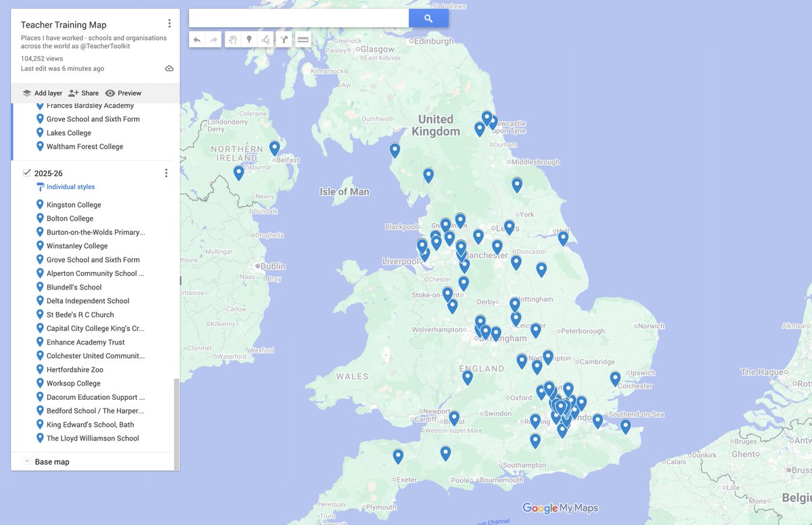
Task: Click the map description text
Action: pyautogui.click(x=94, y=42)
